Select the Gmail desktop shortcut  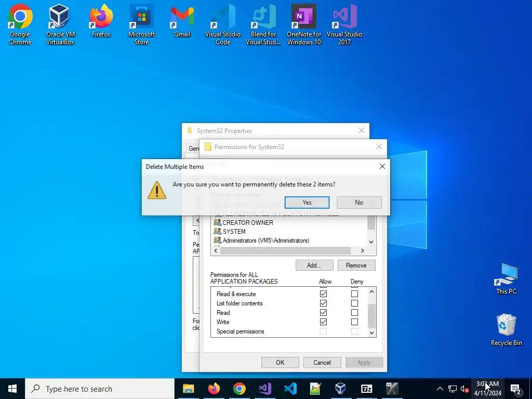coord(182,21)
